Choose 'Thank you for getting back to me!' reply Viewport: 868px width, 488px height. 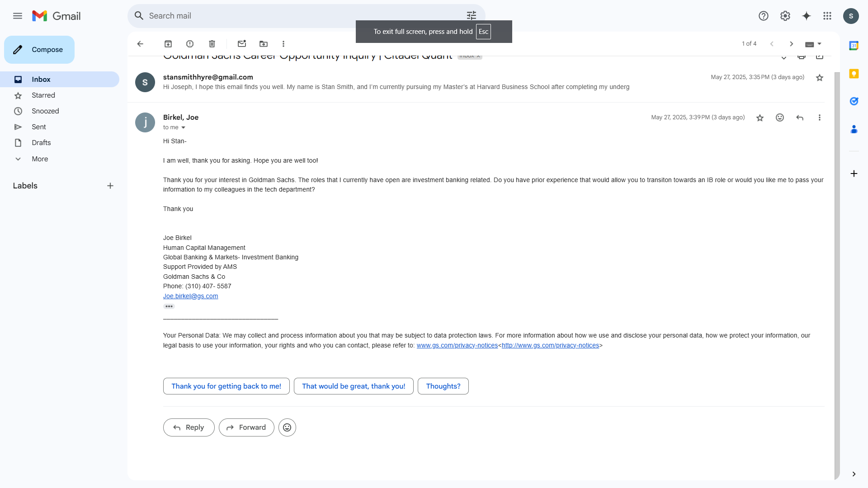pyautogui.click(x=226, y=386)
